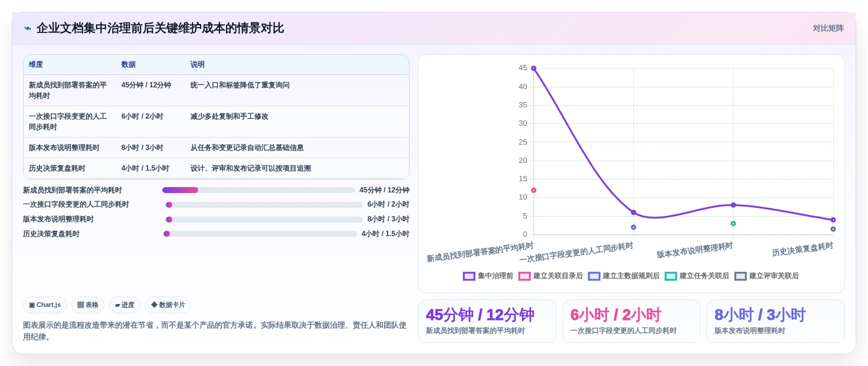Click table row label 历史决策复盘耗时
The width and height of the screenshot is (868, 366).
click(x=57, y=168)
